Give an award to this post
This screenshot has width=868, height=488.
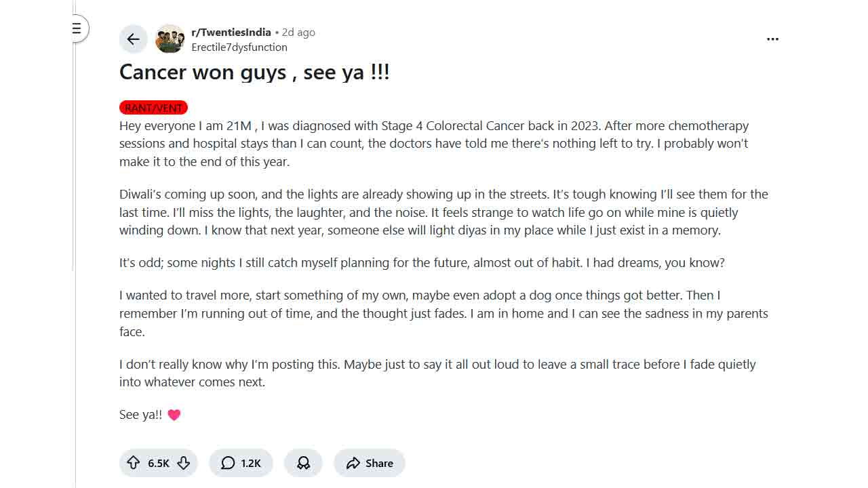point(303,463)
